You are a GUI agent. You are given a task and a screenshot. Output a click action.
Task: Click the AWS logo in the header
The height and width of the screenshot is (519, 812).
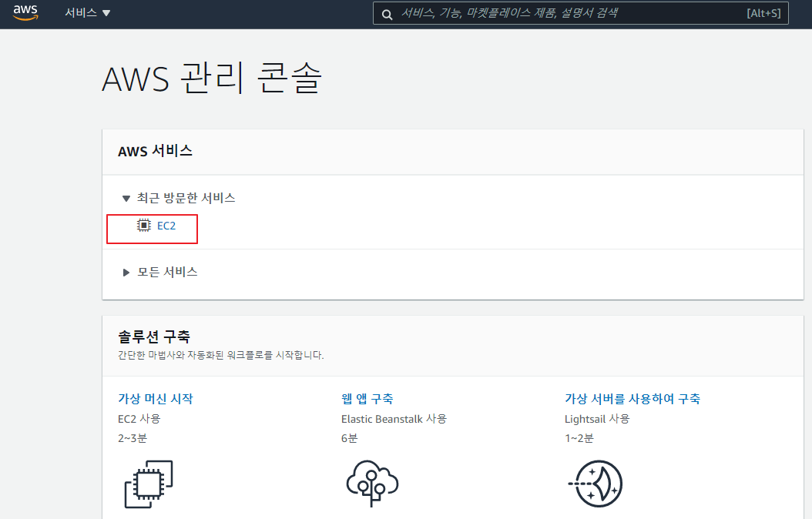(x=25, y=12)
